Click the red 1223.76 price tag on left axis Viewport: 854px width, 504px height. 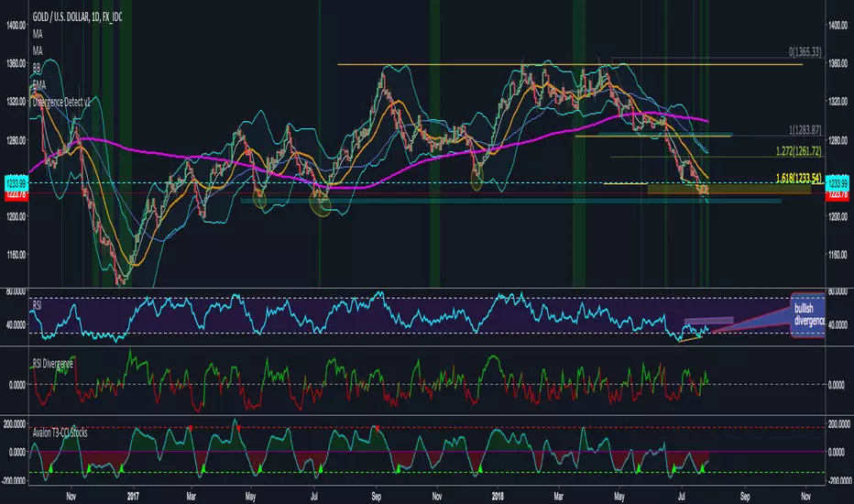click(14, 193)
